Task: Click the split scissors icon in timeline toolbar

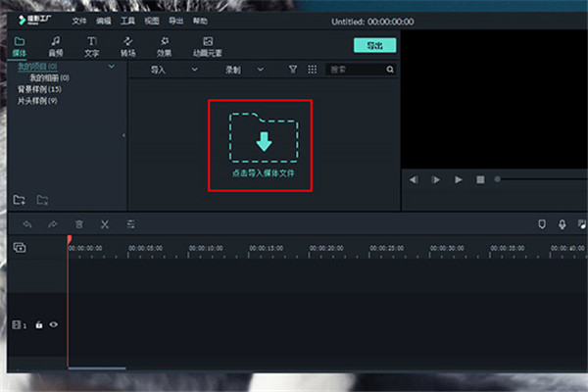Action: [x=104, y=224]
